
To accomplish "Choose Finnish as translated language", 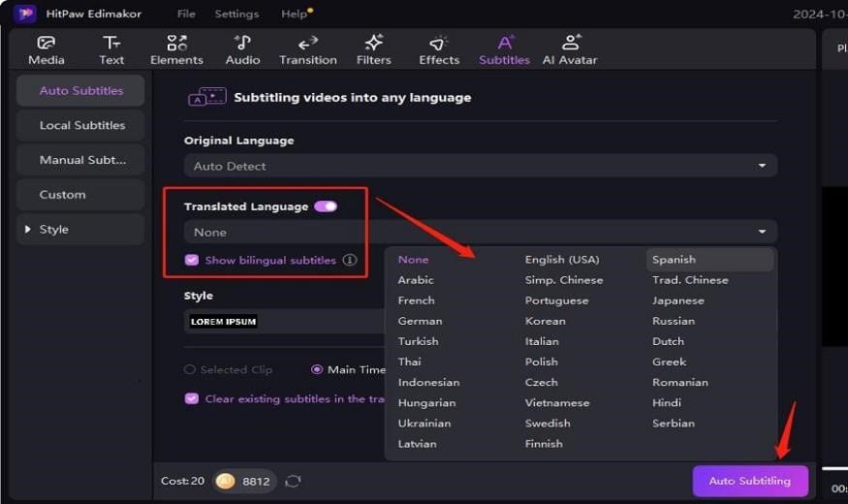I will point(544,444).
